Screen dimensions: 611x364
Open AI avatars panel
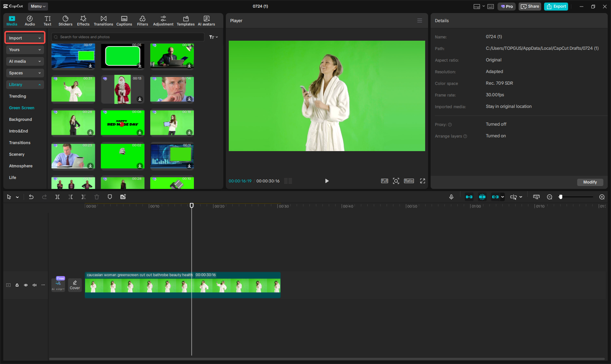coord(206,20)
